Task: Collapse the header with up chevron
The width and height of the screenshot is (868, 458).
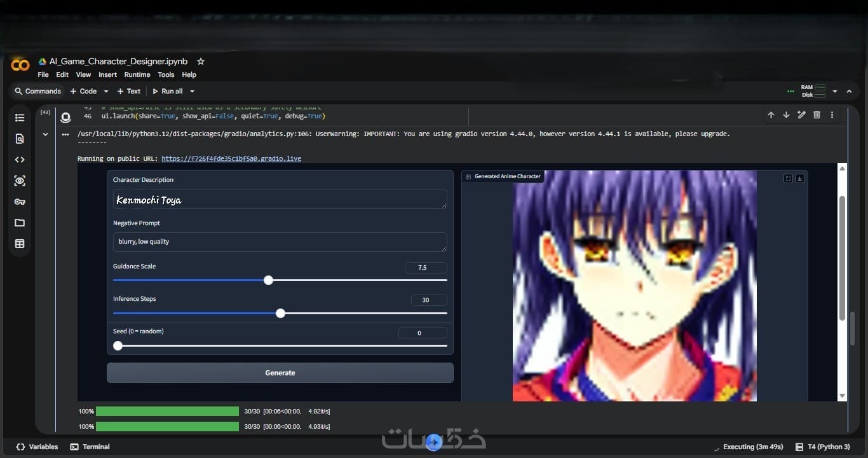Action: 850,92
